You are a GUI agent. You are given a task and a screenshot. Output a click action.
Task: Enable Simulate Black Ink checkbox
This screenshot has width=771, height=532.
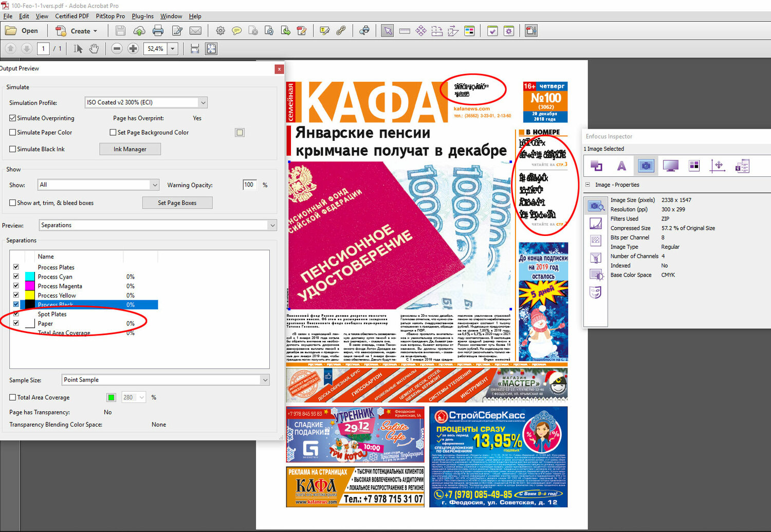[12, 149]
